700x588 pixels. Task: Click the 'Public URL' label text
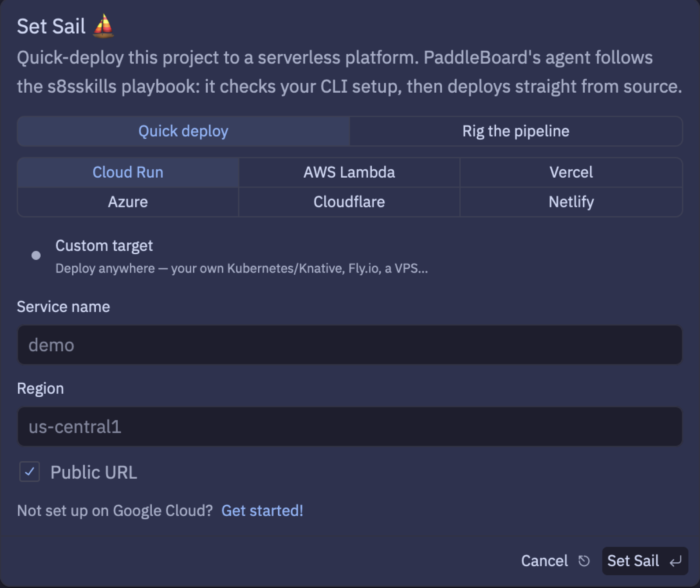click(94, 472)
